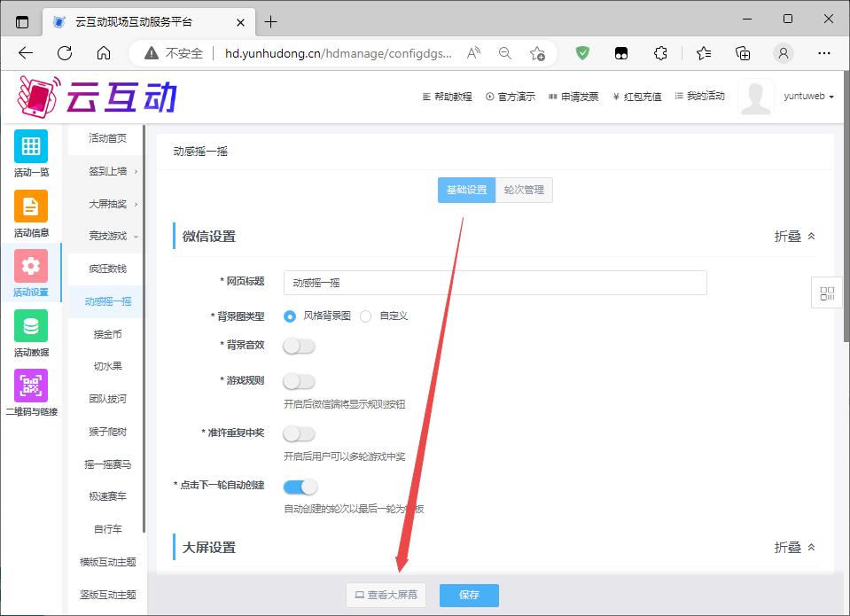Click the 活动信息 document icon
The height and width of the screenshot is (616, 850).
(31, 207)
